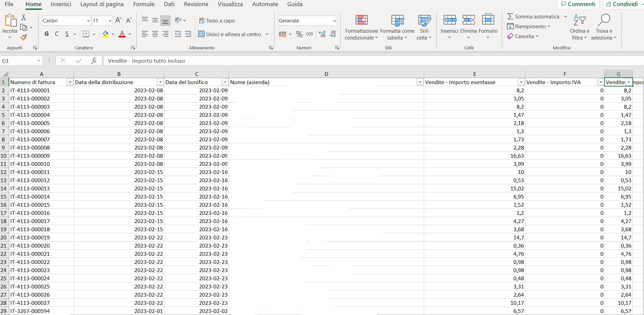Open Stili cella gallery
This screenshot has width=644, height=315.
pos(424,27)
